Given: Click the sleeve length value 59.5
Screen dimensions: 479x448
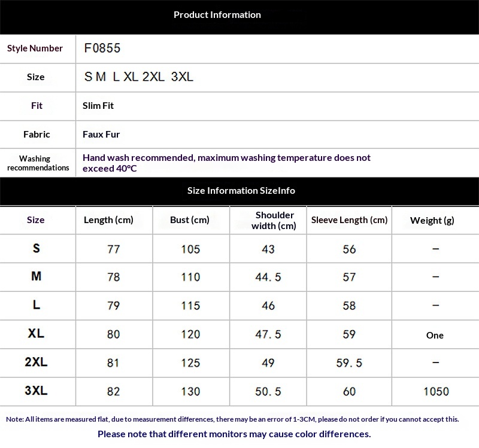Looking at the screenshot, I should [349, 363].
